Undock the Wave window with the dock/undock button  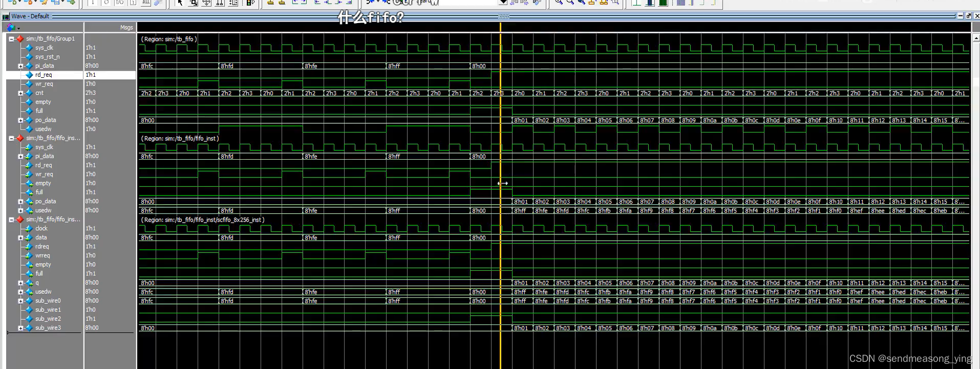[x=968, y=16]
